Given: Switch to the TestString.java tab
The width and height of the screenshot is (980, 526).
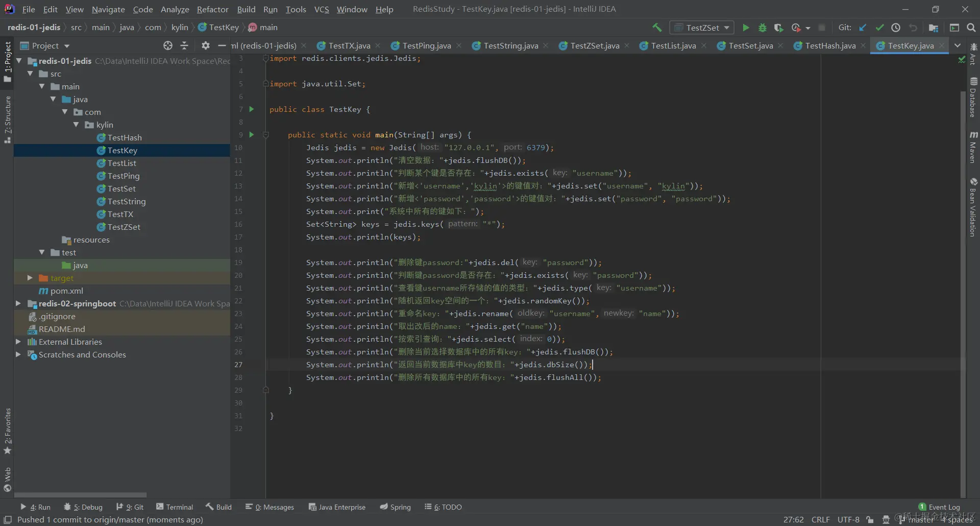Looking at the screenshot, I should (x=510, y=45).
